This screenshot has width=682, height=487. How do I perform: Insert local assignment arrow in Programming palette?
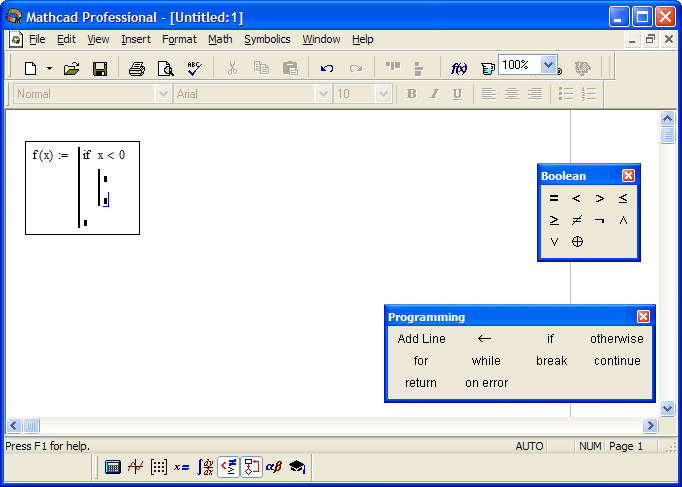point(485,338)
